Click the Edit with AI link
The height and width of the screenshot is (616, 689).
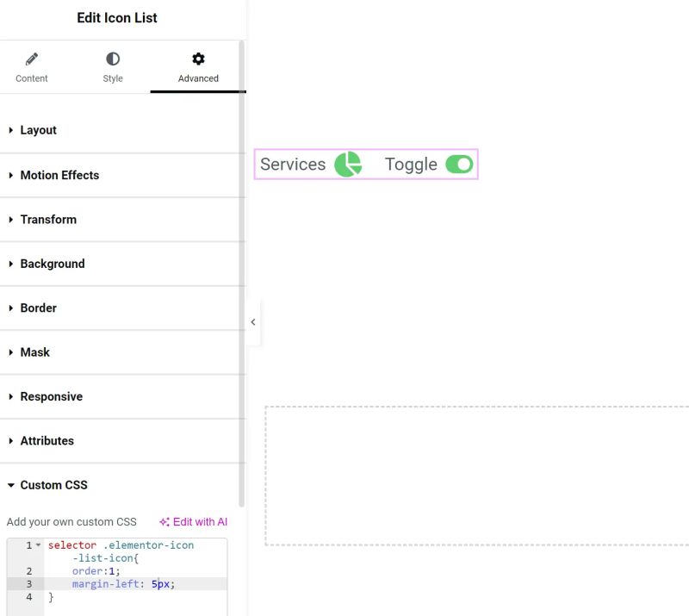(x=193, y=522)
